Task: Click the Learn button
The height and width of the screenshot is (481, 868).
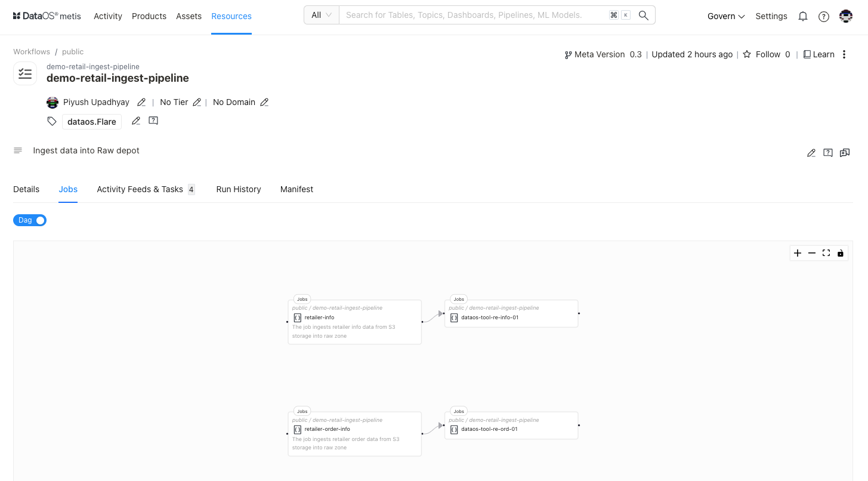Action: pyautogui.click(x=818, y=54)
